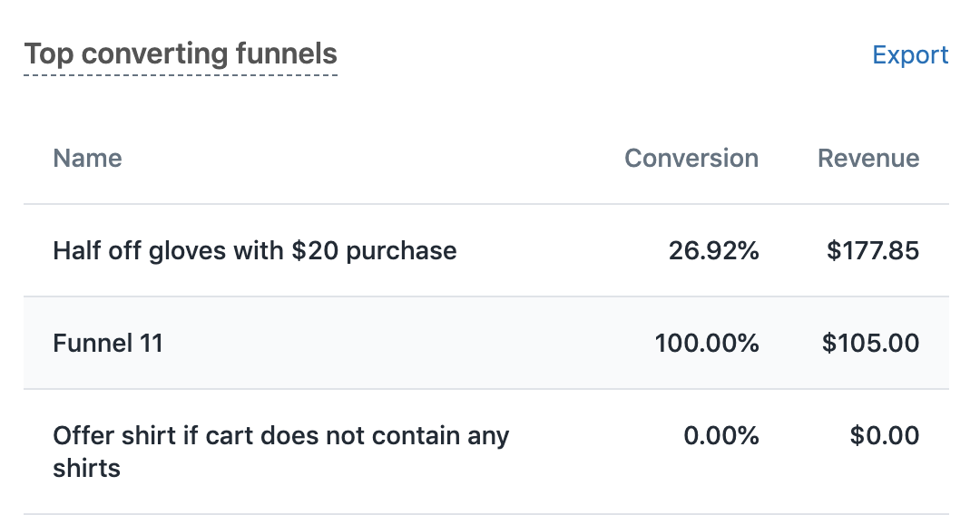Image resolution: width=980 pixels, height=515 pixels.
Task: Click the word shirts on second line
Action: [x=86, y=469]
